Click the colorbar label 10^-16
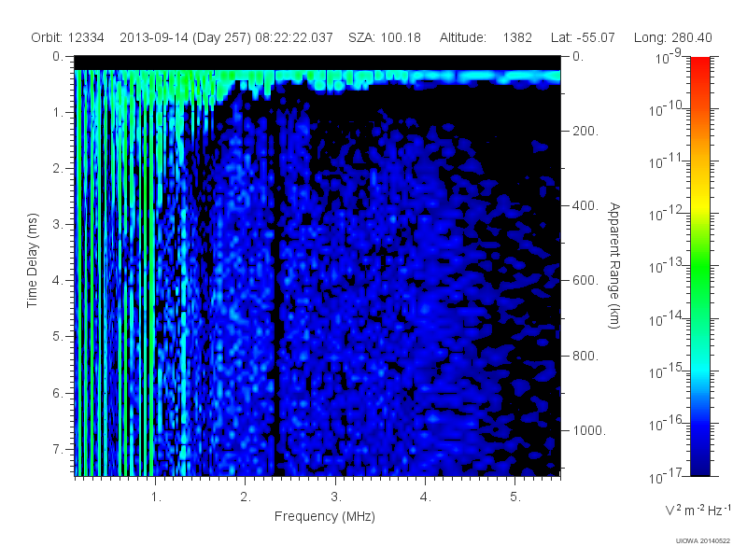This screenshot has height=560, width=747. [666, 424]
